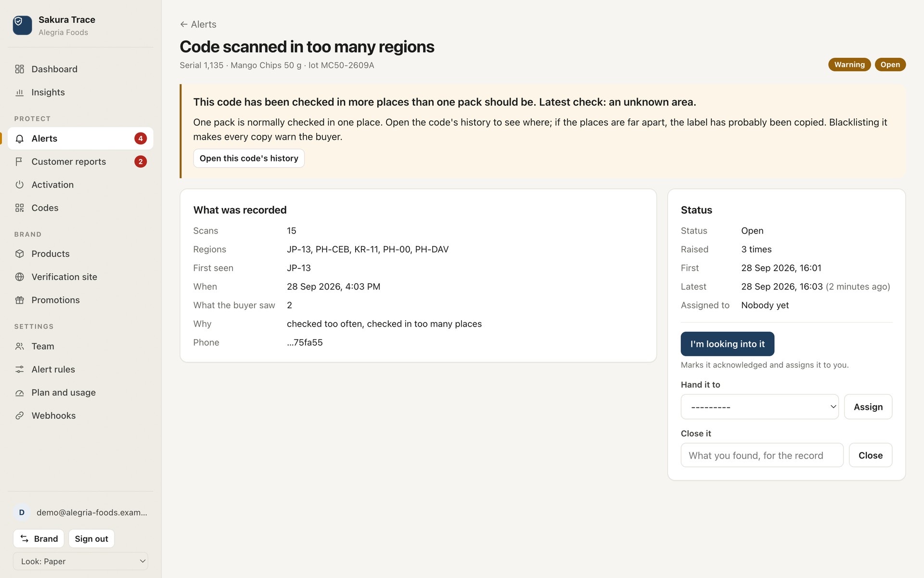Click the Promotions gift icon
924x578 pixels.
(x=19, y=300)
